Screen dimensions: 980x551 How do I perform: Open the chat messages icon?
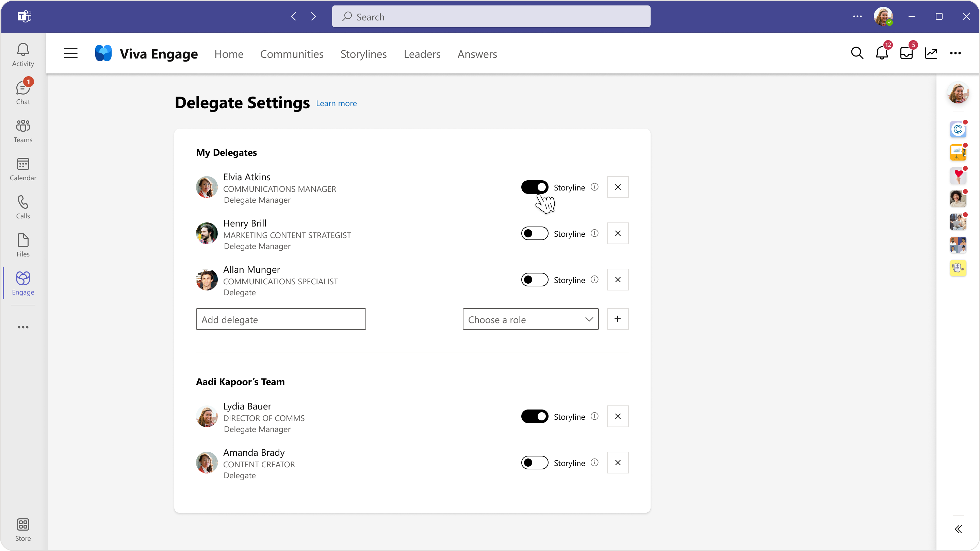click(22, 92)
